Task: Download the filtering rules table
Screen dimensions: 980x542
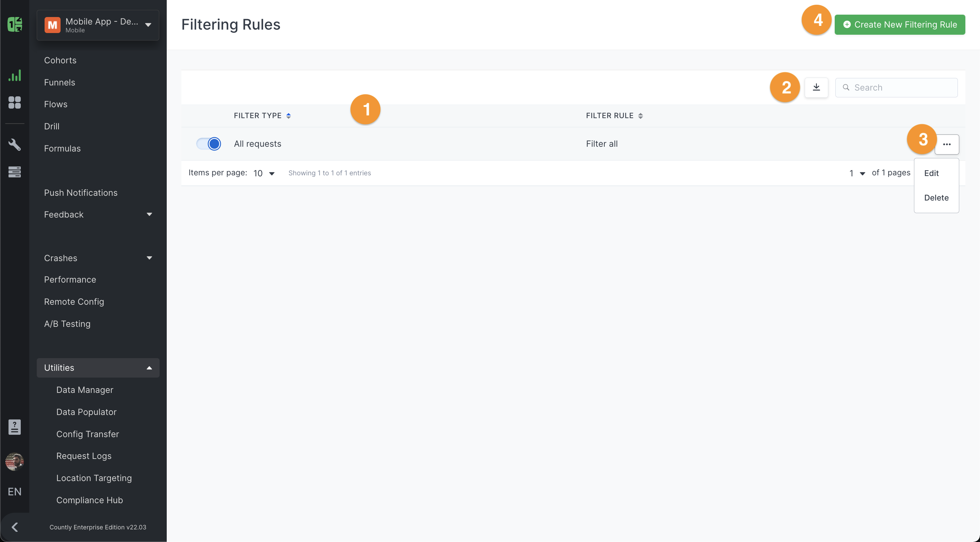Action: [x=816, y=87]
